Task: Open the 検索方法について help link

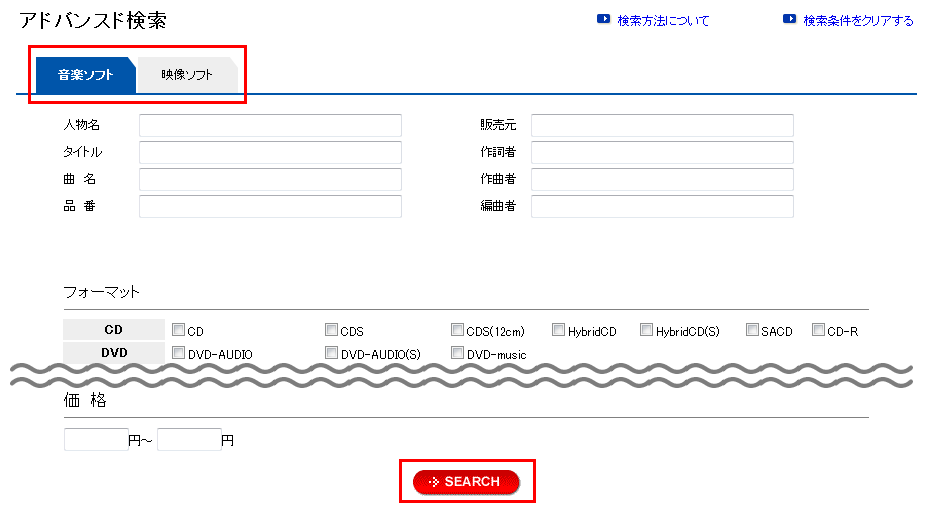Action: click(663, 21)
